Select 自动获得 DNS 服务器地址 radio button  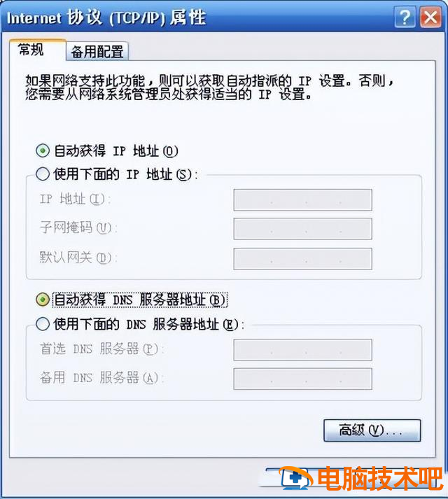tap(43, 300)
